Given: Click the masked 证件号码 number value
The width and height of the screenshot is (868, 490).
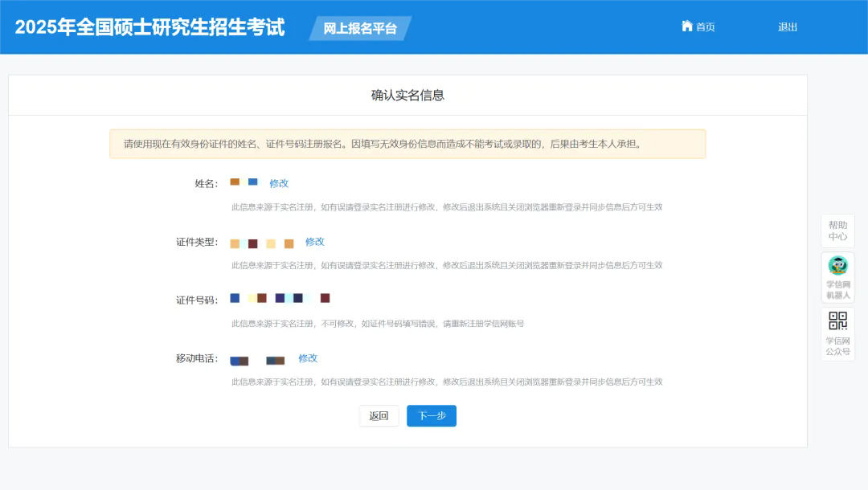Looking at the screenshot, I should pos(280,298).
